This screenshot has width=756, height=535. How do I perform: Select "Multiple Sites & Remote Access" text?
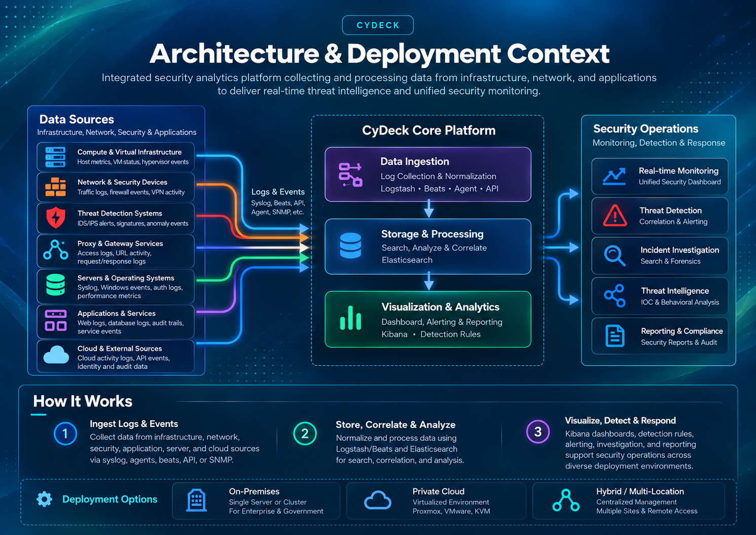pos(646,511)
